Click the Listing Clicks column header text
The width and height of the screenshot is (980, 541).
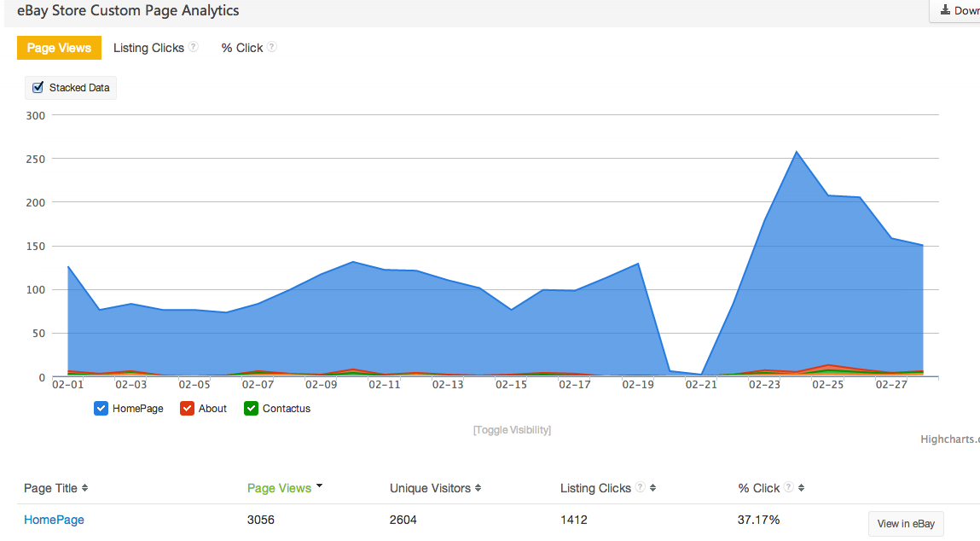[595, 488]
